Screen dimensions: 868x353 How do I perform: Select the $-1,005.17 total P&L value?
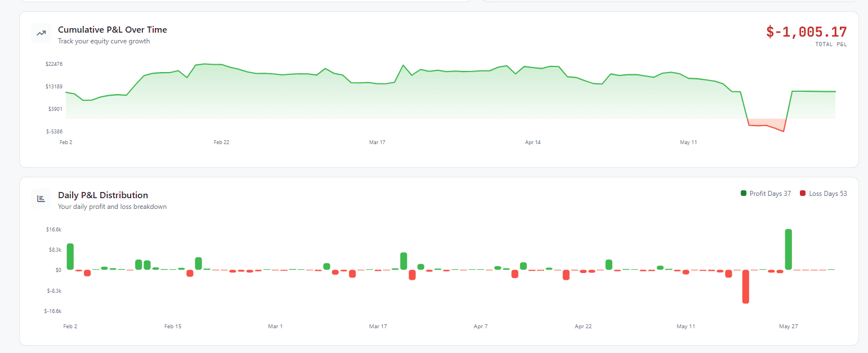click(x=806, y=32)
